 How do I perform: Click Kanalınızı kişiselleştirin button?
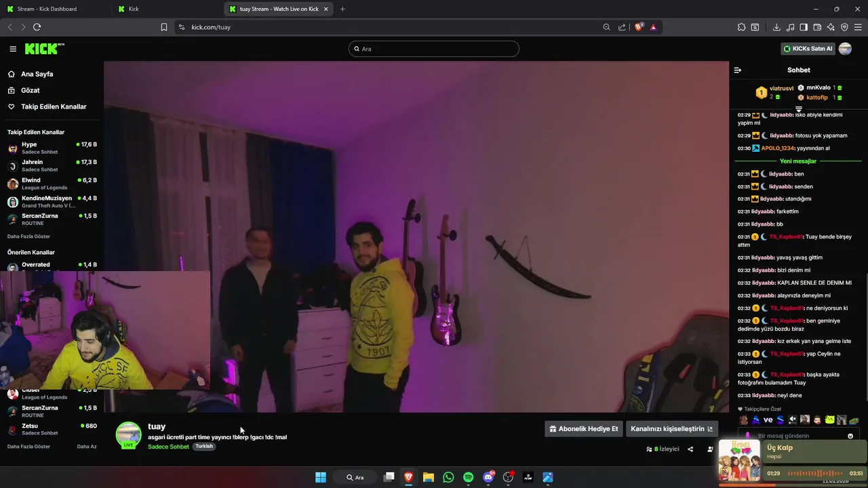671,429
